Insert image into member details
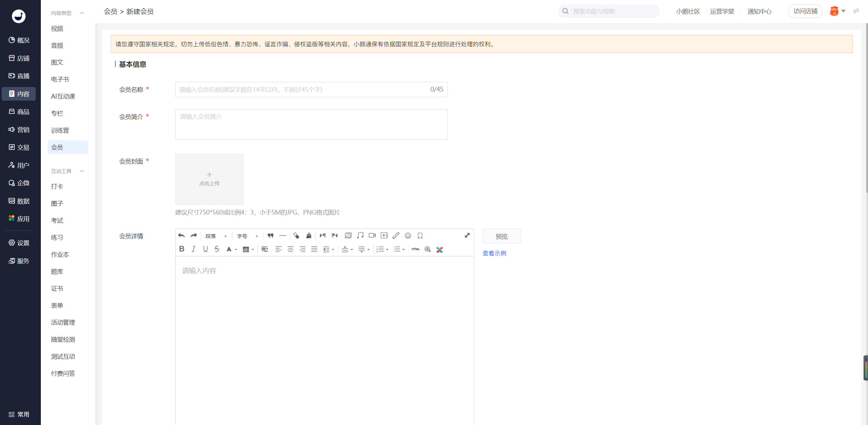This screenshot has height=425, width=868. [348, 236]
